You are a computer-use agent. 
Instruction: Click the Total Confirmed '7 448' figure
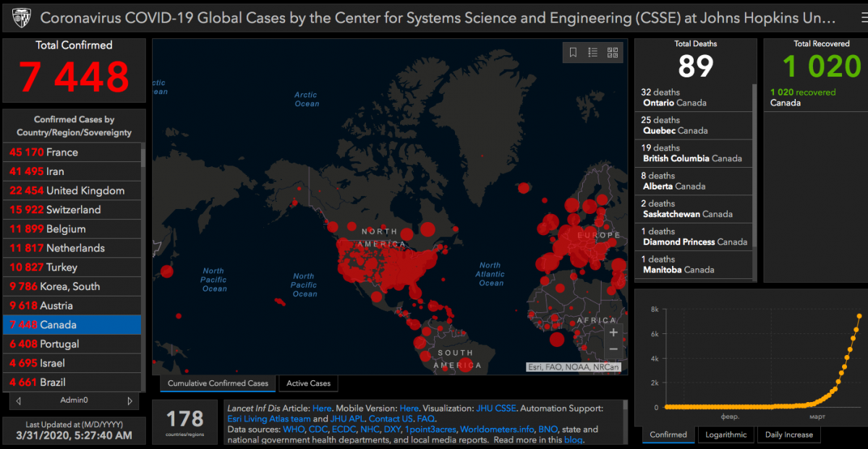coord(74,76)
